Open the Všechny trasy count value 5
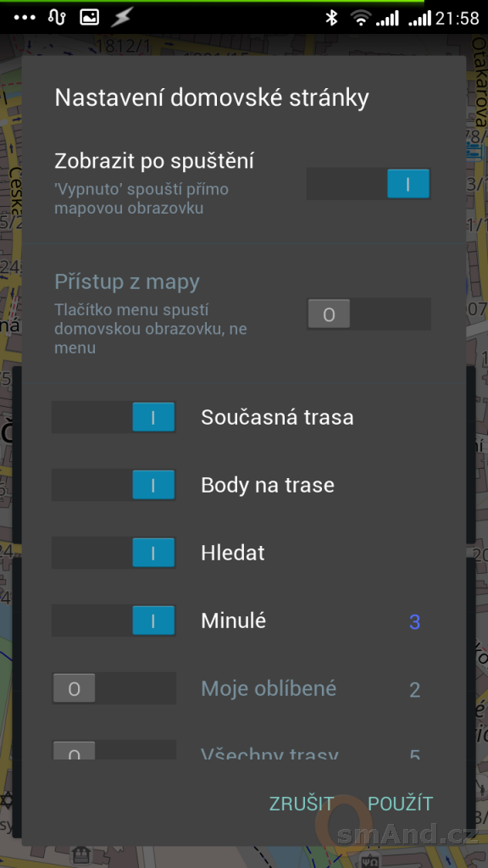This screenshot has width=488, height=868. [414, 754]
